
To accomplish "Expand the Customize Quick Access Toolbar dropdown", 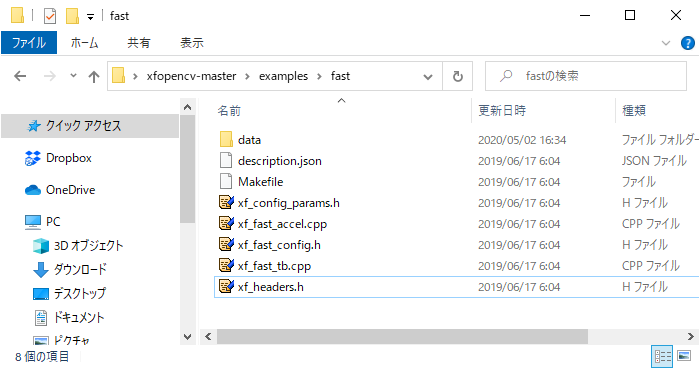I will pyautogui.click(x=90, y=17).
